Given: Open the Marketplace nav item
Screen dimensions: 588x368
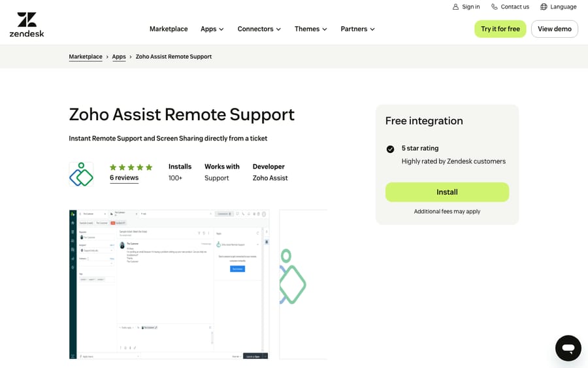Looking at the screenshot, I should [169, 29].
